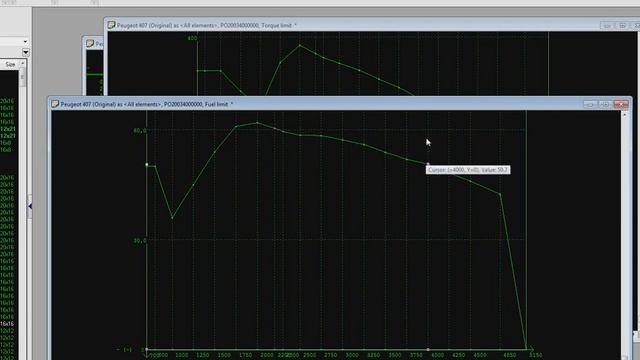Image resolution: width=640 pixels, height=360 pixels.
Task: Sort the map list by the Size column header
Action: [10, 64]
